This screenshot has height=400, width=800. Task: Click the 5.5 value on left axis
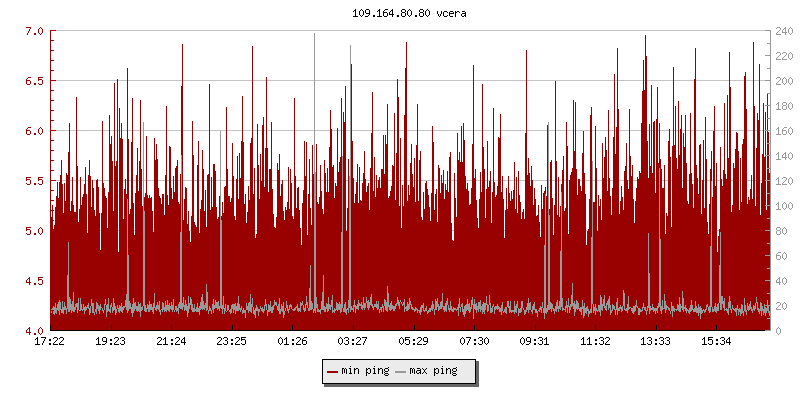33,181
